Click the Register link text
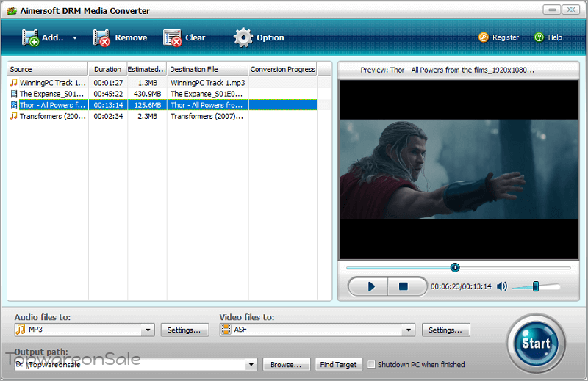Screen dimensions: 588x381 coord(506,37)
